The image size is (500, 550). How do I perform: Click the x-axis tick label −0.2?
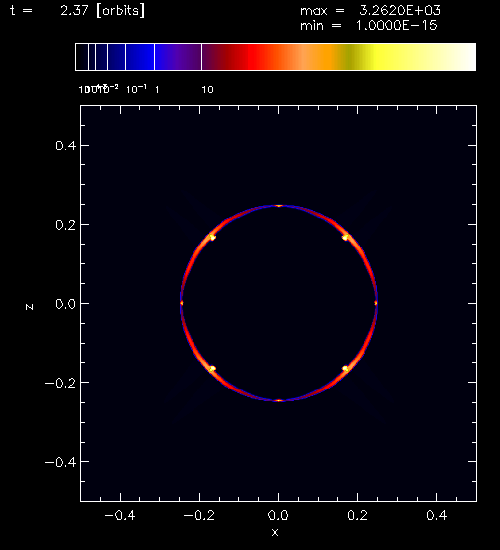[x=199, y=515]
